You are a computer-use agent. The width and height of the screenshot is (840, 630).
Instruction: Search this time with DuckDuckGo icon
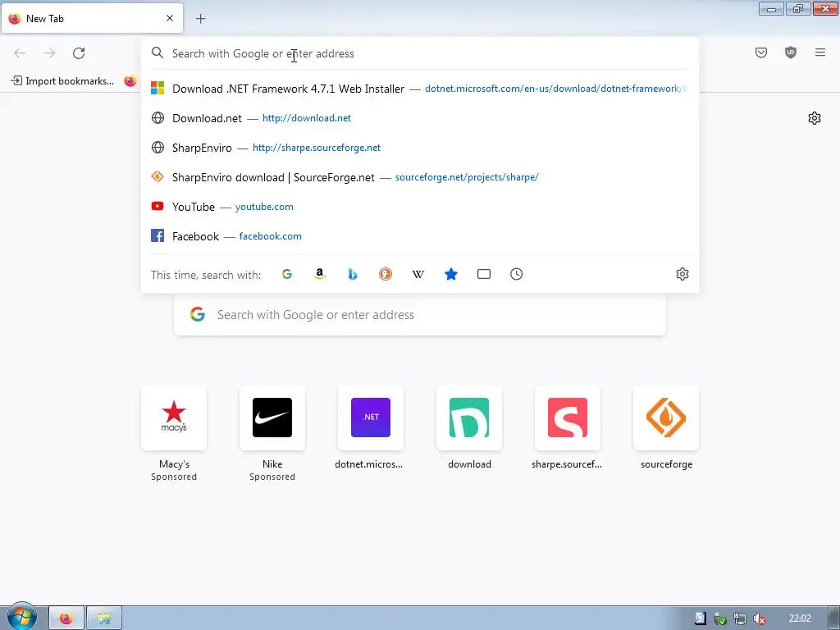(386, 274)
